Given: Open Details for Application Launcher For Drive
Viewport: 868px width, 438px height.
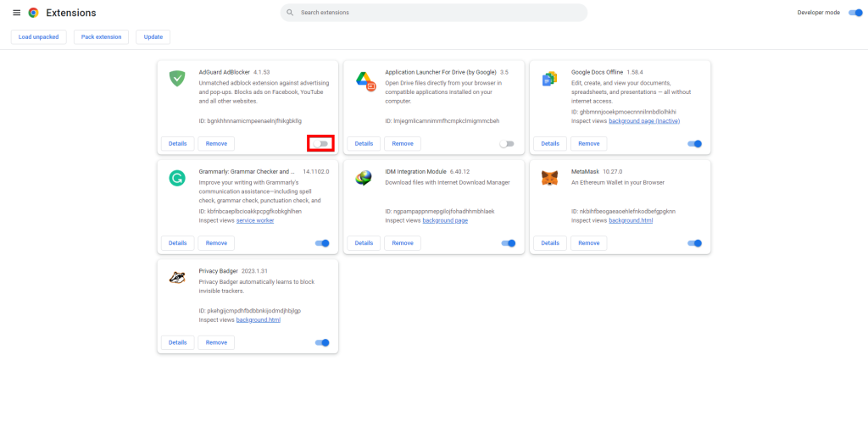Looking at the screenshot, I should coord(364,144).
